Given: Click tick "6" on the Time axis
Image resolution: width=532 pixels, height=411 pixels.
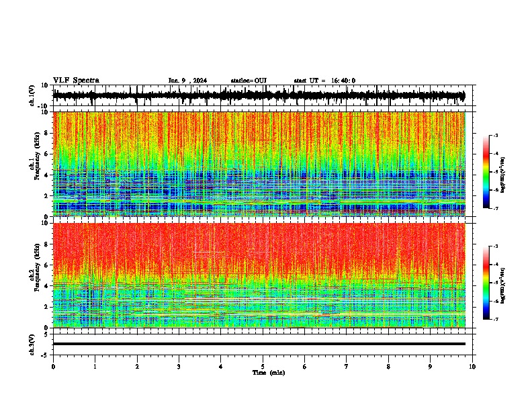Looking at the screenshot, I should point(305,367).
